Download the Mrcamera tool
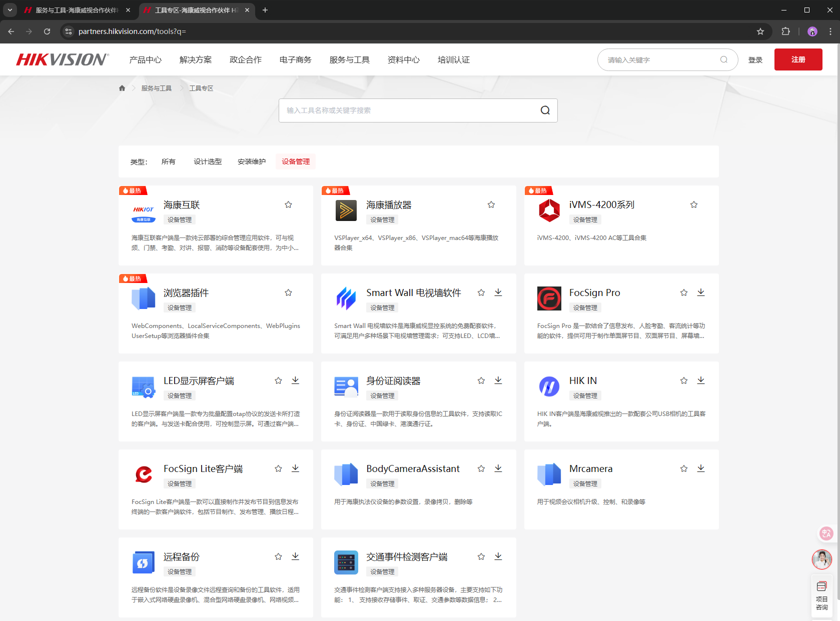This screenshot has width=840, height=621. [701, 468]
